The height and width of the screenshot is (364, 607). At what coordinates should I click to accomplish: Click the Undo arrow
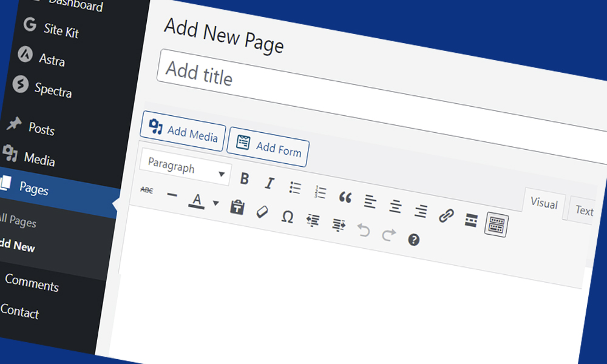pyautogui.click(x=363, y=230)
